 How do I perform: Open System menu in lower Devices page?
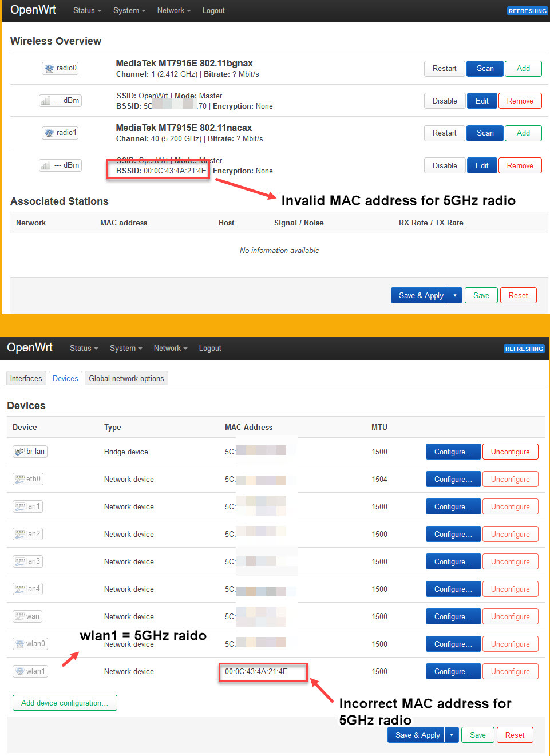[x=126, y=348]
